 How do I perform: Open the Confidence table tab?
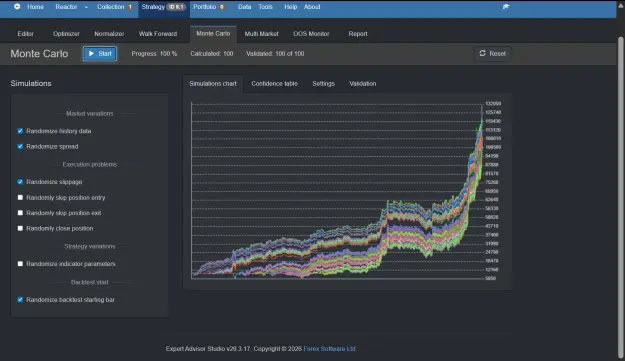click(275, 84)
